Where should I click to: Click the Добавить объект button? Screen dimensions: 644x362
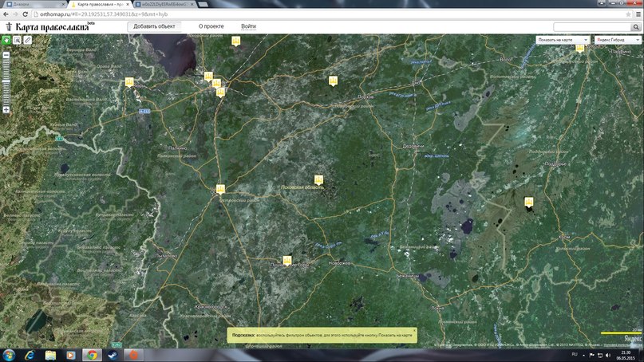click(x=154, y=26)
